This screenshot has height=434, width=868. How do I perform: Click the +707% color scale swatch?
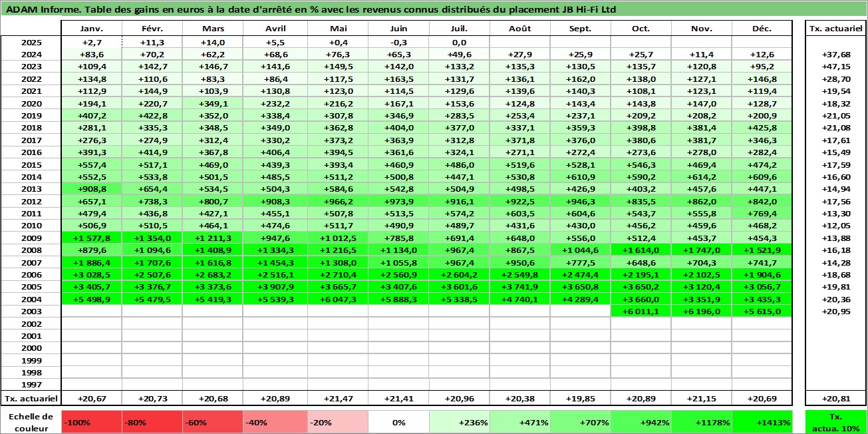pos(580,422)
